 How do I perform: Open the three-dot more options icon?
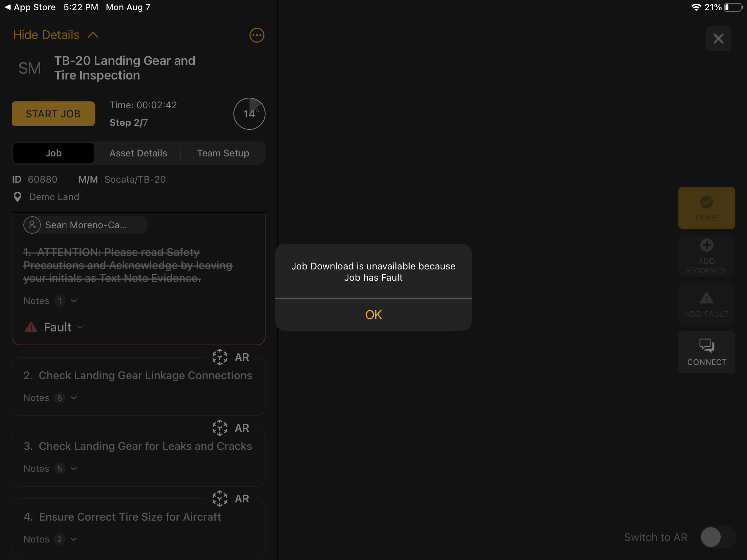point(257,35)
